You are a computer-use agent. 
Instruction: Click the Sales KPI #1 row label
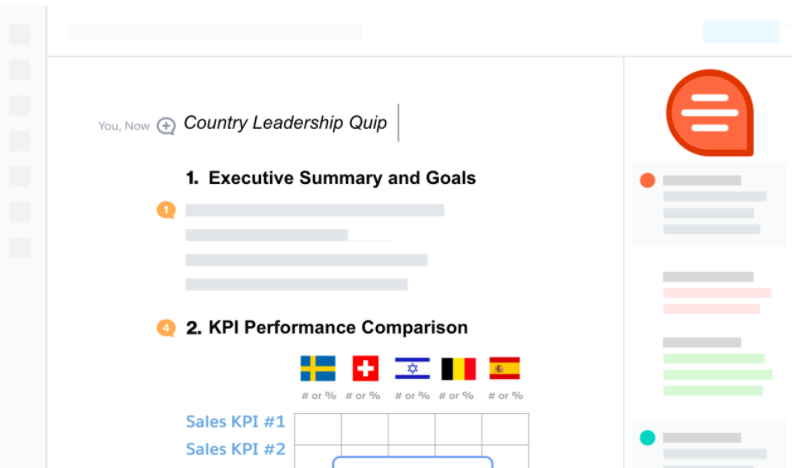[235, 421]
